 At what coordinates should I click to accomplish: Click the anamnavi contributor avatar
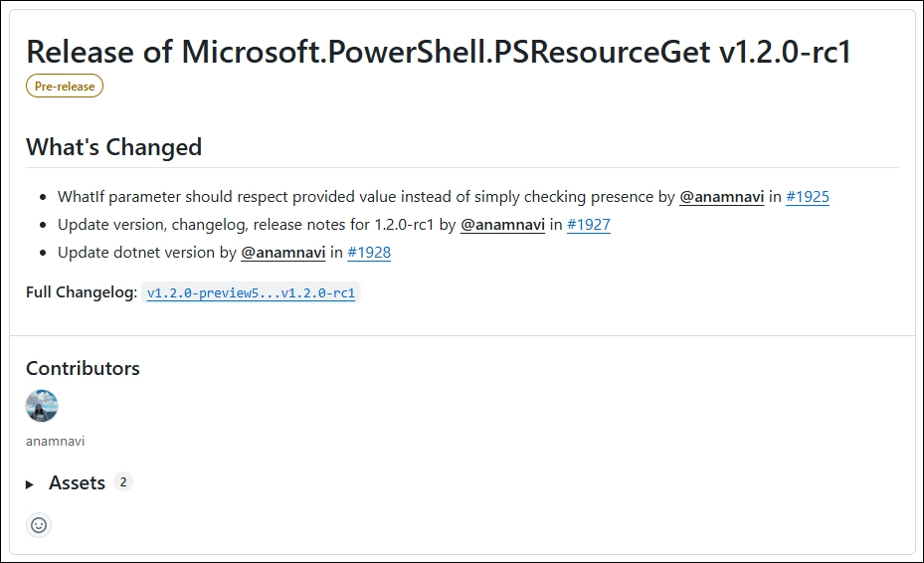pos(42,406)
